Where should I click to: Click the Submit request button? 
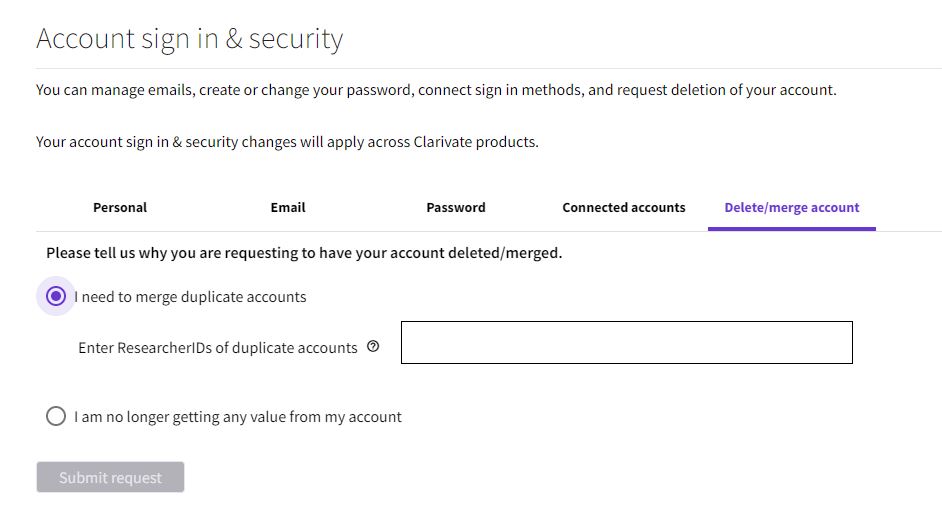click(111, 477)
